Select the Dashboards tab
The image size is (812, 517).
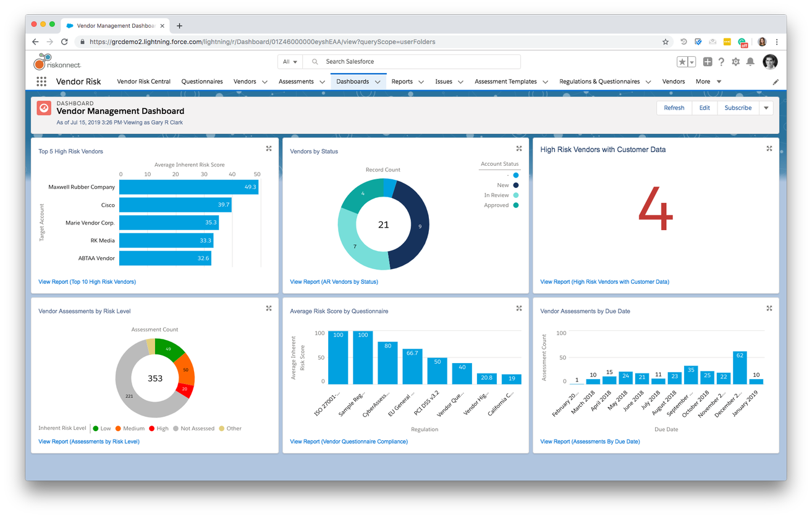[352, 82]
